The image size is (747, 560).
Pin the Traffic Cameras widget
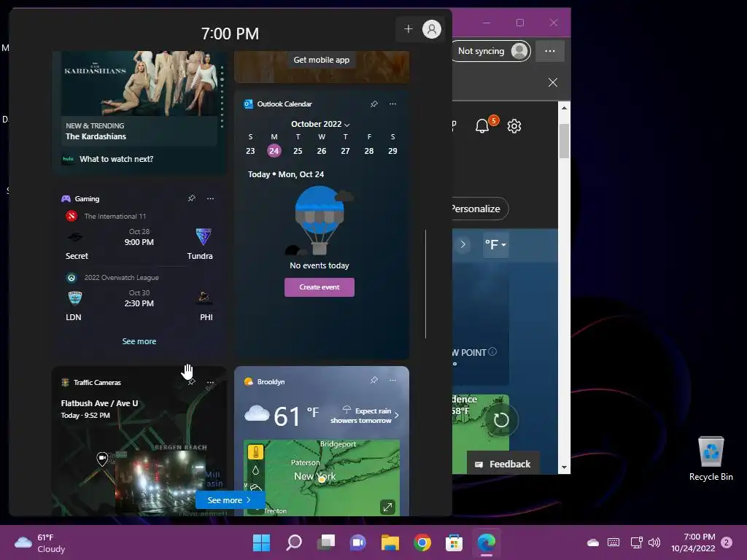coord(192,382)
